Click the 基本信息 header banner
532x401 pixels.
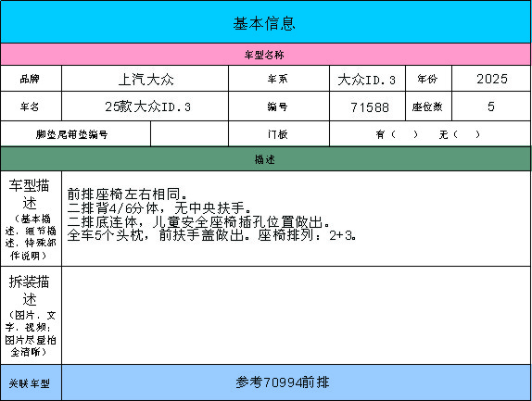[x=265, y=22]
